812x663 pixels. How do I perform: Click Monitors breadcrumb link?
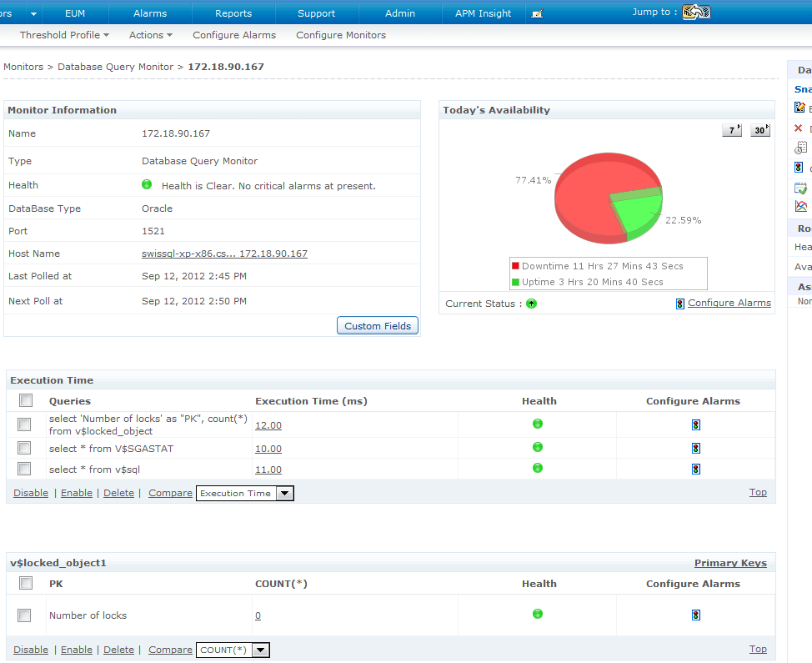pyautogui.click(x=23, y=67)
